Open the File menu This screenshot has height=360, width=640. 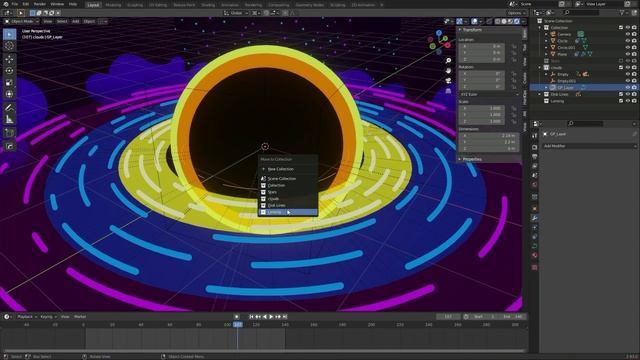(15, 4)
